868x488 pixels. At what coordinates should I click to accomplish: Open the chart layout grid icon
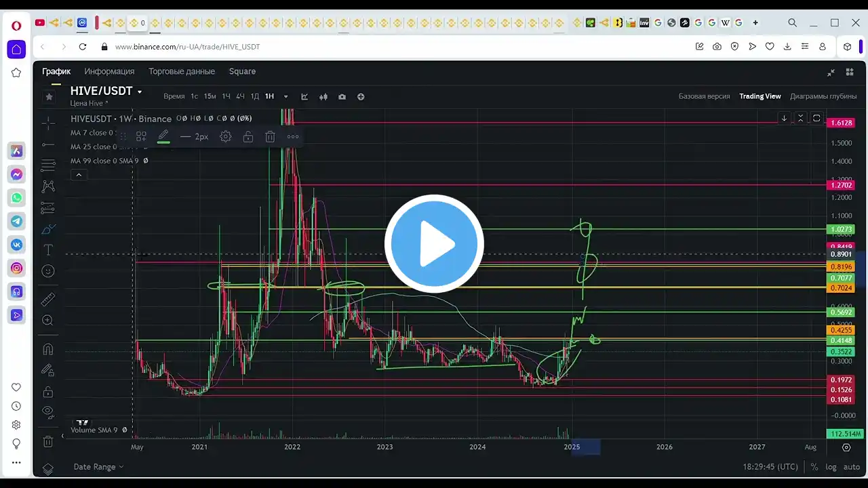point(850,72)
